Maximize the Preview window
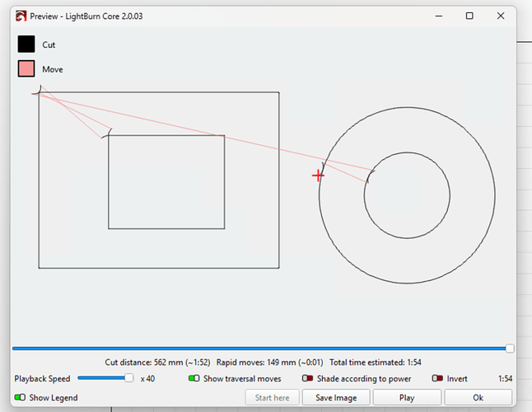Screen dimensions: 532x412 point(469,16)
